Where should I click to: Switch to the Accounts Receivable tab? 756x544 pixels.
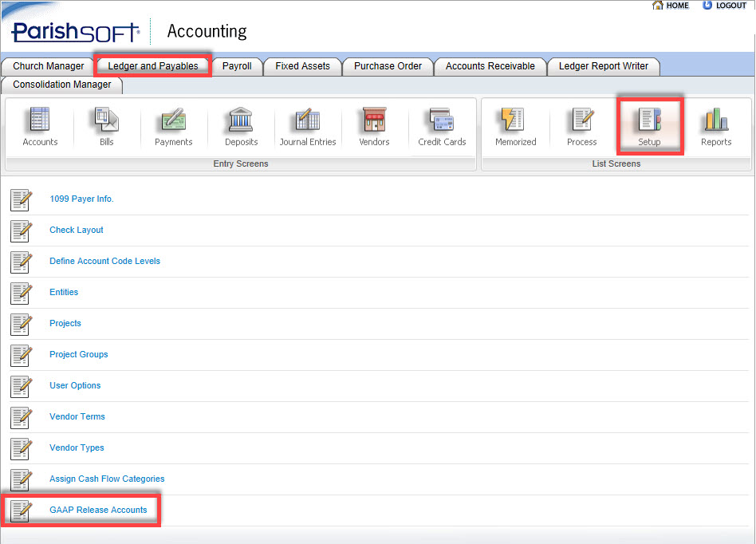(490, 66)
